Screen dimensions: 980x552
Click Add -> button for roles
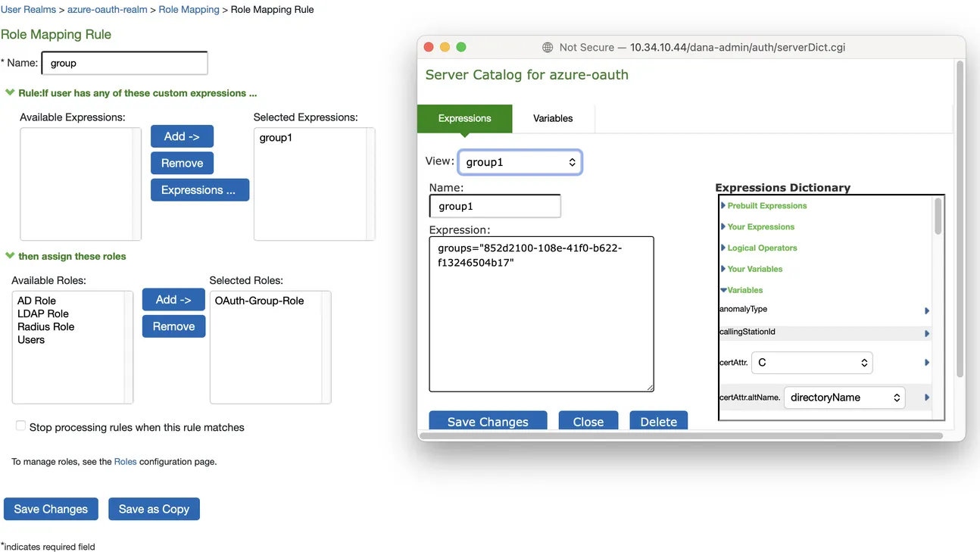point(173,300)
